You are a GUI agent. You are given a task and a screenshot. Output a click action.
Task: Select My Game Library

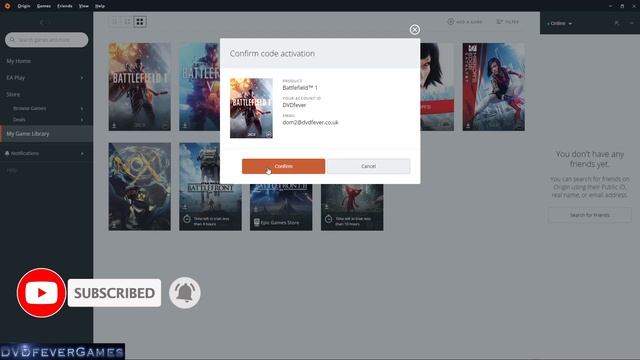click(x=47, y=133)
